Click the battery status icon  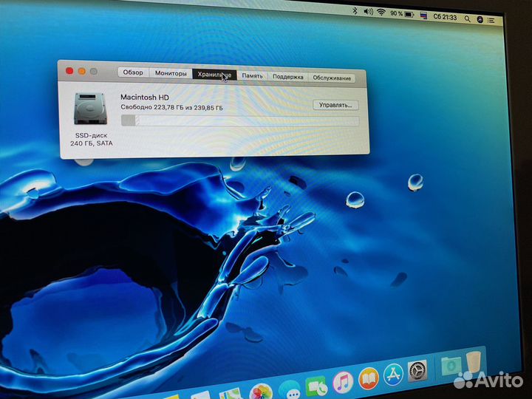tap(409, 15)
